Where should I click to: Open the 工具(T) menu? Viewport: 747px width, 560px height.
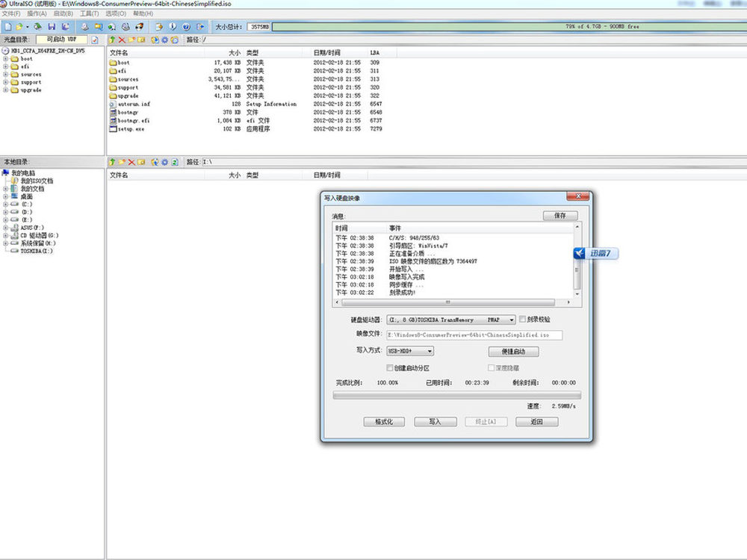coord(90,13)
